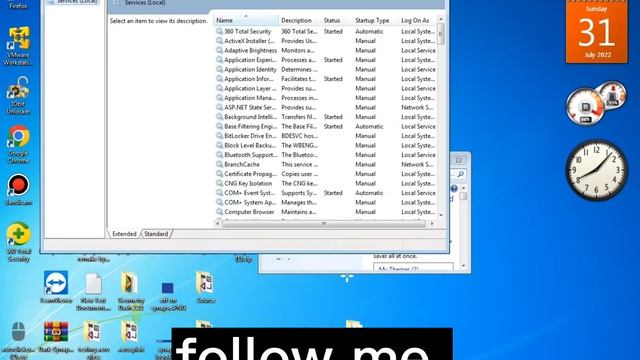Image resolution: width=640 pixels, height=360 pixels.
Task: Select the Base Filtering Engi... service
Action: (325, 127)
